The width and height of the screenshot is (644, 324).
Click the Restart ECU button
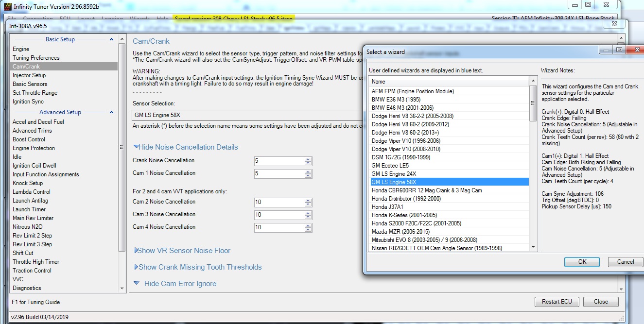click(557, 302)
